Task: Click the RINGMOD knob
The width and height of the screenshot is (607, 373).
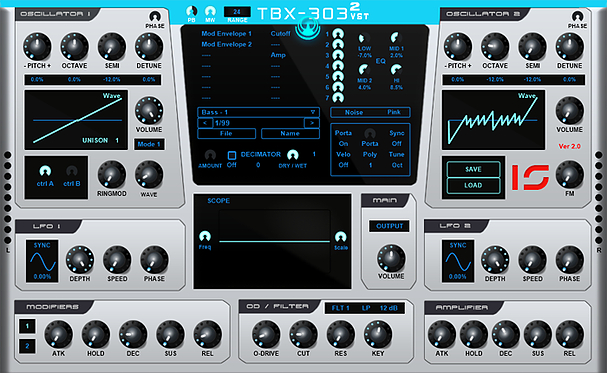Action: tap(112, 175)
